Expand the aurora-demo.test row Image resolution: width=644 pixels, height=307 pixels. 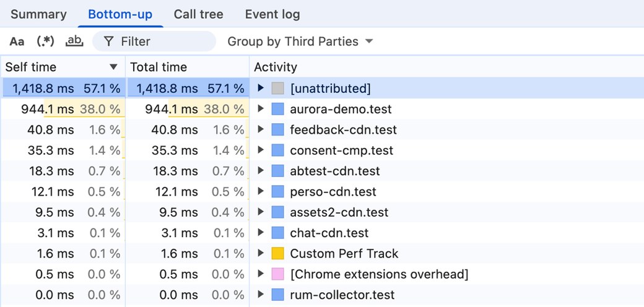[x=261, y=109]
